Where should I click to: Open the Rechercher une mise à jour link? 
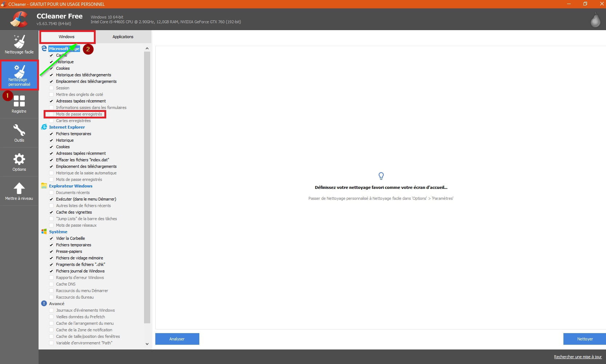point(578,357)
